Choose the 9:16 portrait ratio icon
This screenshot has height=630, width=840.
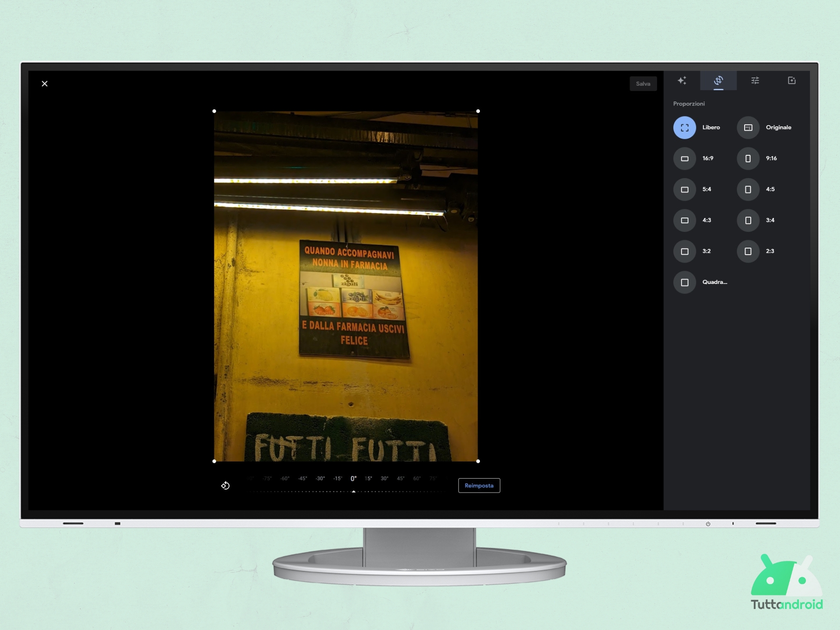[748, 159]
